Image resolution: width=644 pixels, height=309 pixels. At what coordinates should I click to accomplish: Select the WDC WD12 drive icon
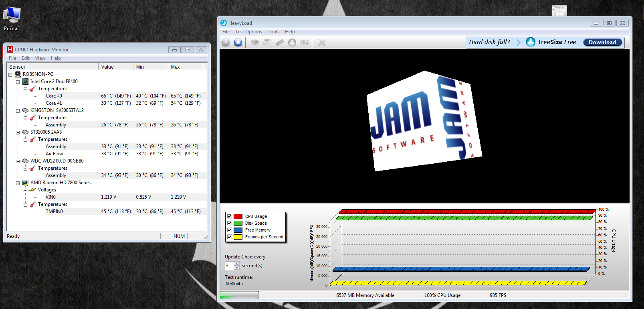(x=25, y=161)
